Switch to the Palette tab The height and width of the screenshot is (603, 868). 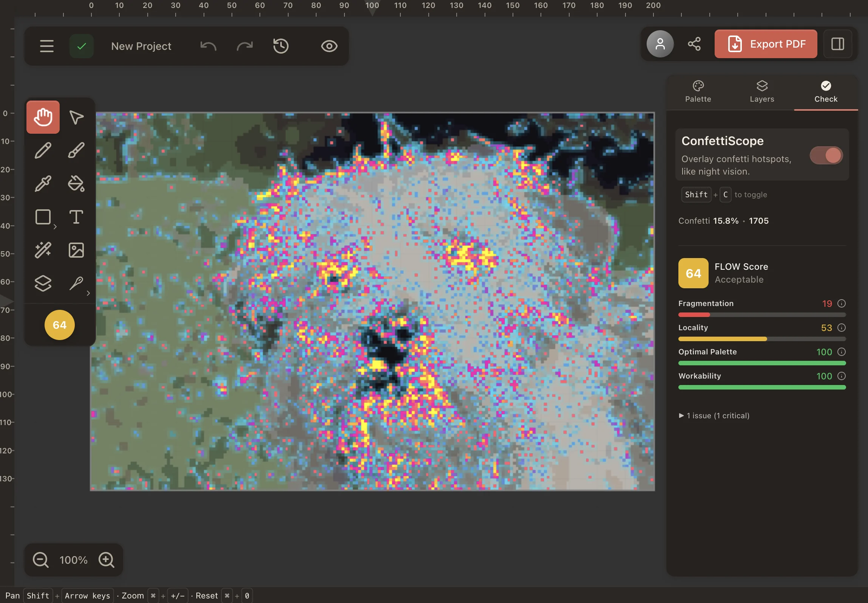click(x=698, y=92)
